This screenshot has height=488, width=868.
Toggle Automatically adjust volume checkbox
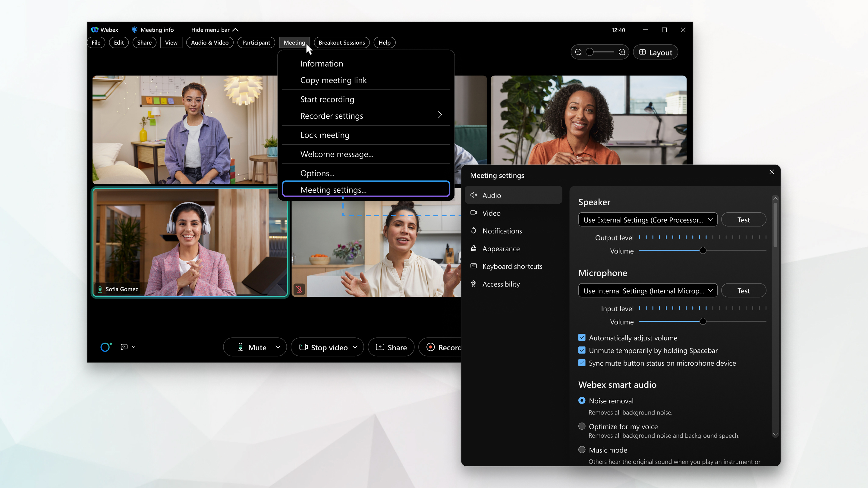pyautogui.click(x=582, y=338)
